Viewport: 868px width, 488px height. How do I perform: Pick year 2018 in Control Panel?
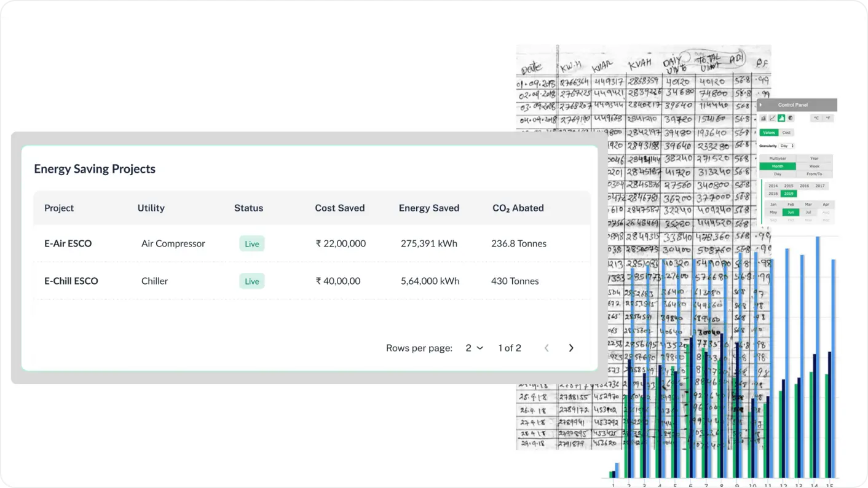pyautogui.click(x=773, y=194)
